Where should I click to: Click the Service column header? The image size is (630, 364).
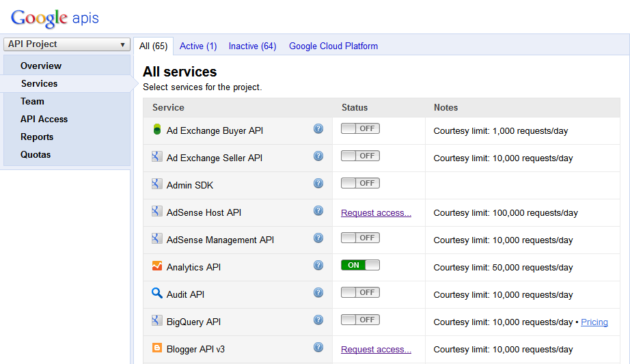pos(168,108)
